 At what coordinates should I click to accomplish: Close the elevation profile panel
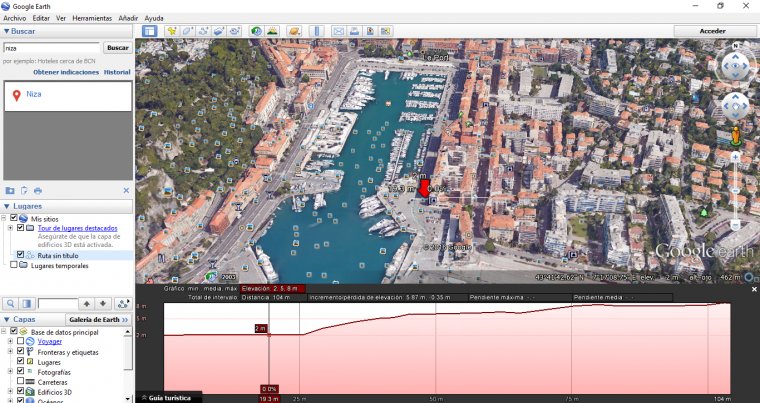point(754,289)
